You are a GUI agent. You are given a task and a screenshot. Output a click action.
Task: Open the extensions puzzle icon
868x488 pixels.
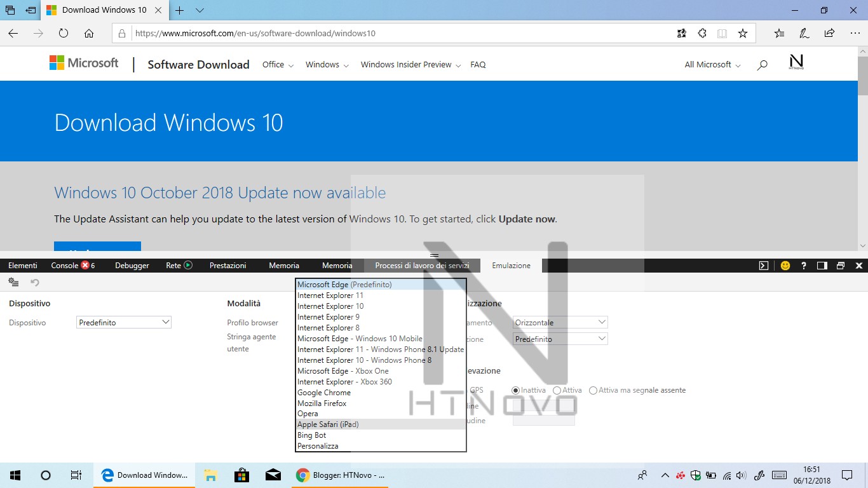[x=702, y=33]
